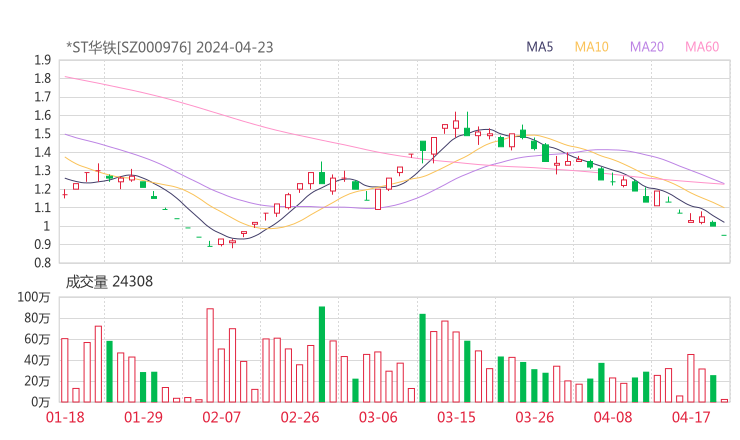Click the 1.9 price axis label
The height and width of the screenshot is (440, 740).
[42, 60]
